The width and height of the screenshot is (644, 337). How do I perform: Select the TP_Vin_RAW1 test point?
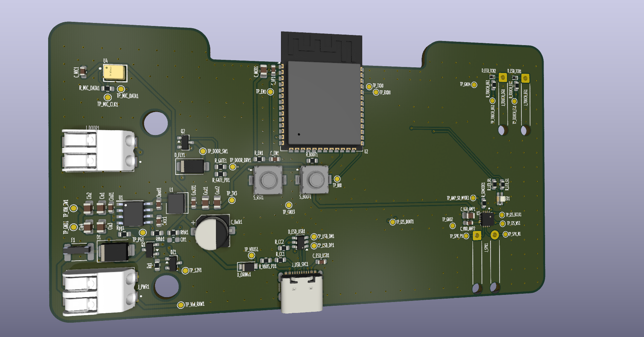click(x=181, y=305)
